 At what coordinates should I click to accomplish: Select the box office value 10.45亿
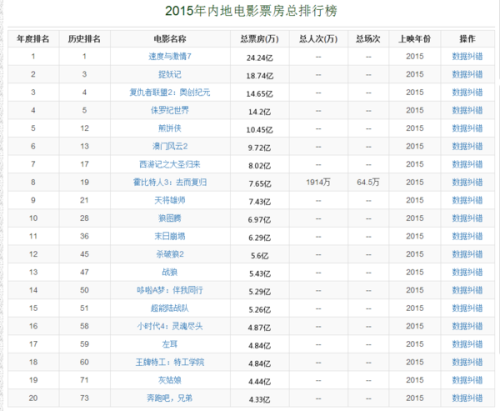click(260, 130)
